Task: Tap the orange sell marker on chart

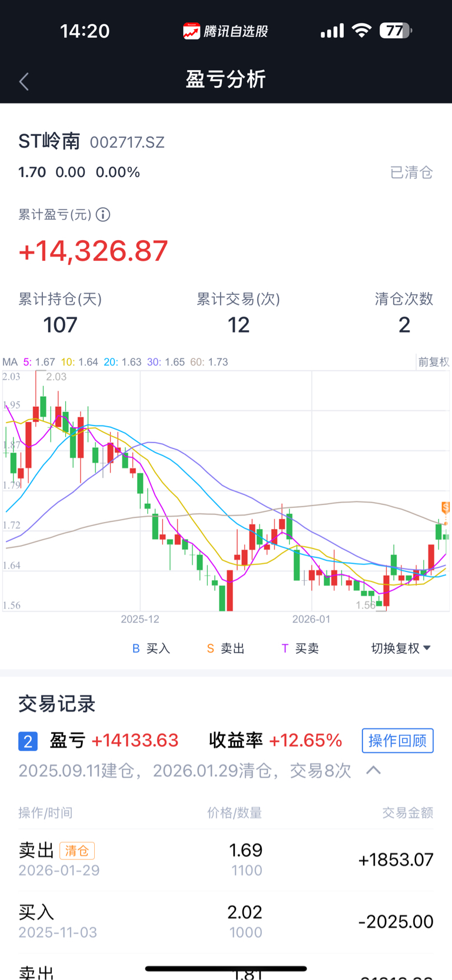Action: tap(446, 507)
